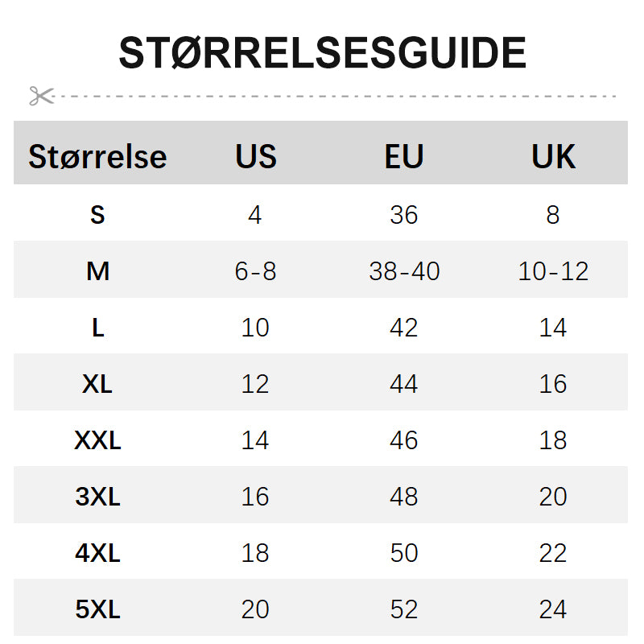Select the EU value 38-40
644x644 pixels.
tap(404, 271)
